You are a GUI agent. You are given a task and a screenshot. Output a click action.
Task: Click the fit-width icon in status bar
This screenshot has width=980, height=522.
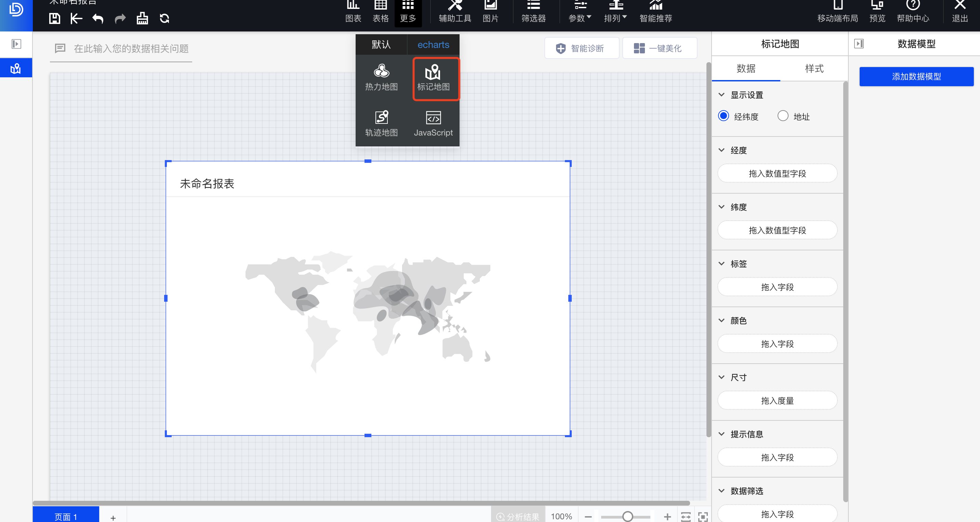(686, 516)
